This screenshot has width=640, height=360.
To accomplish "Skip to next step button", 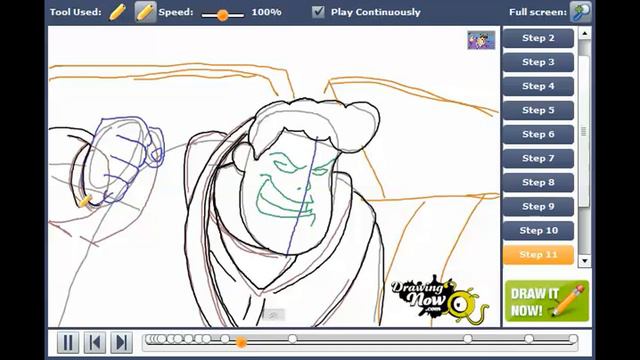I will [x=122, y=342].
